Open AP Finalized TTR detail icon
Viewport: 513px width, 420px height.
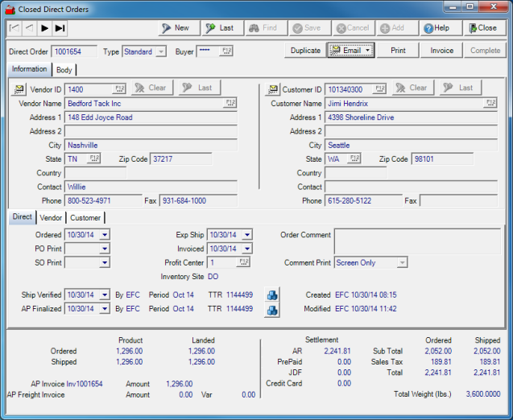(272, 310)
